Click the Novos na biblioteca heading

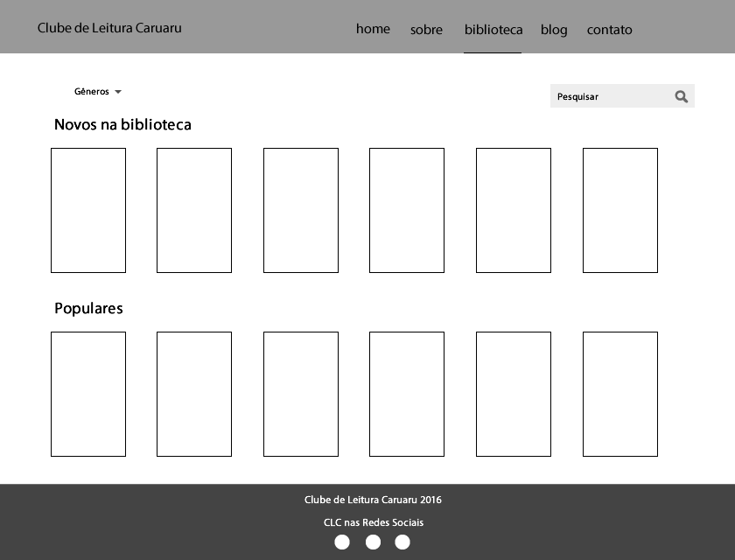point(122,124)
